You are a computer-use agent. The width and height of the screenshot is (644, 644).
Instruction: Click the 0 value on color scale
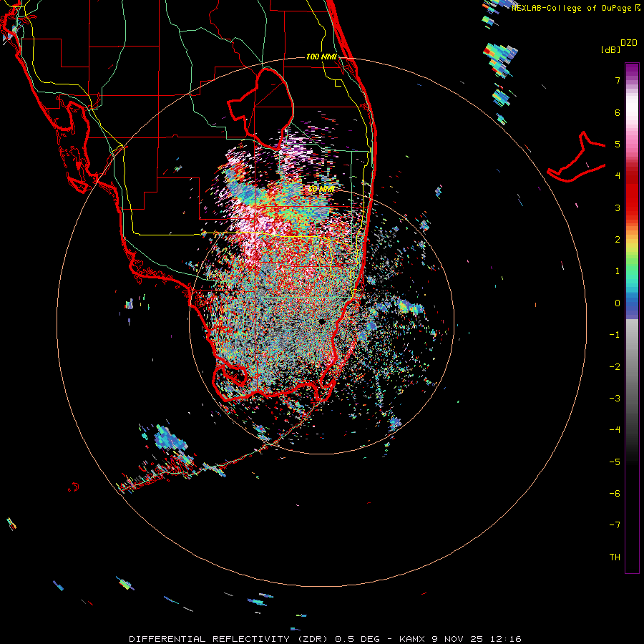(618, 303)
